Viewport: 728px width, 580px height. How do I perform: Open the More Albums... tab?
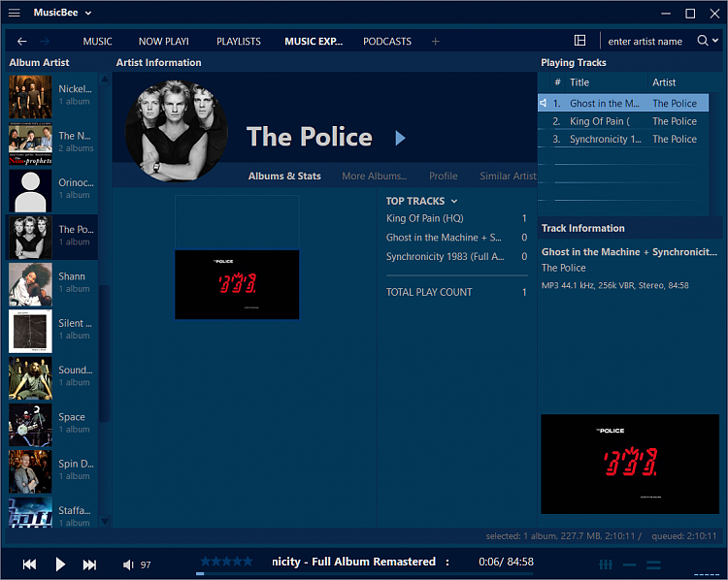click(x=375, y=176)
